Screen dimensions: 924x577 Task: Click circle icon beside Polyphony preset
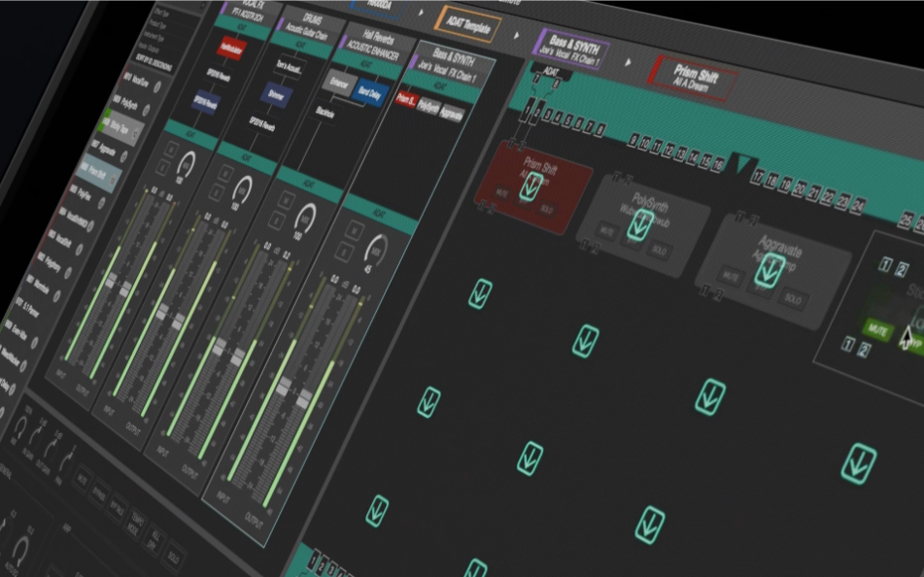click(x=68, y=273)
